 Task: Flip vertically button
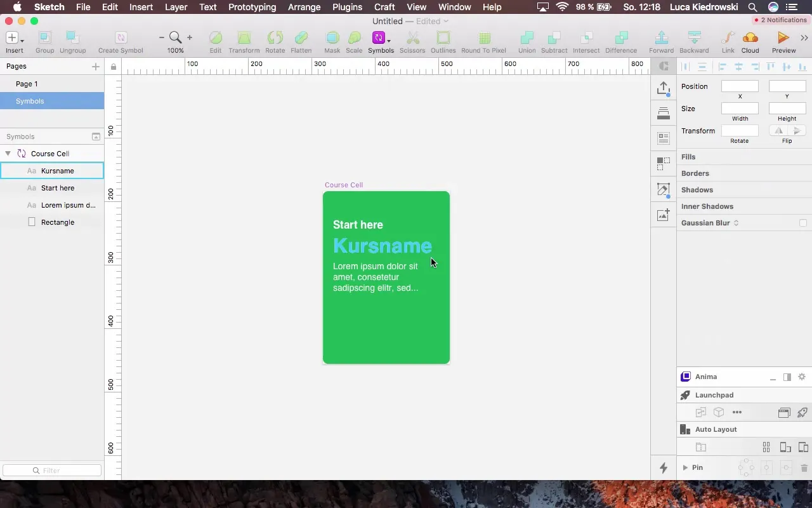(x=797, y=131)
